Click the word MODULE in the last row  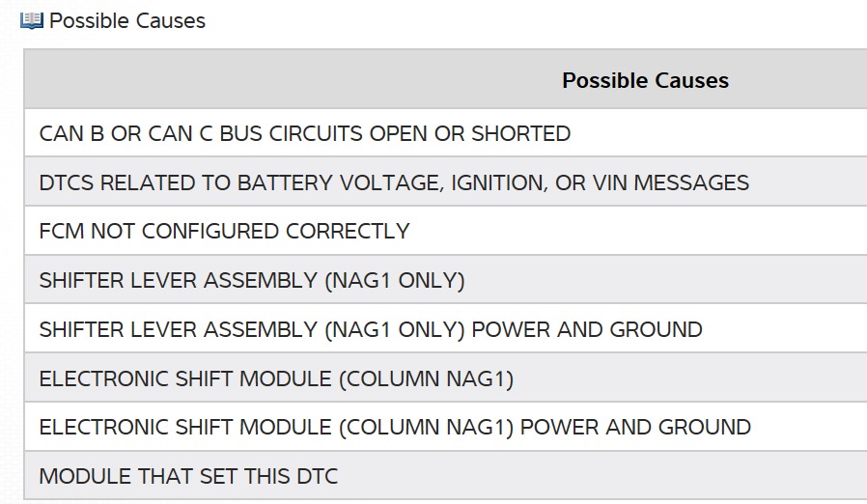[x=79, y=476]
